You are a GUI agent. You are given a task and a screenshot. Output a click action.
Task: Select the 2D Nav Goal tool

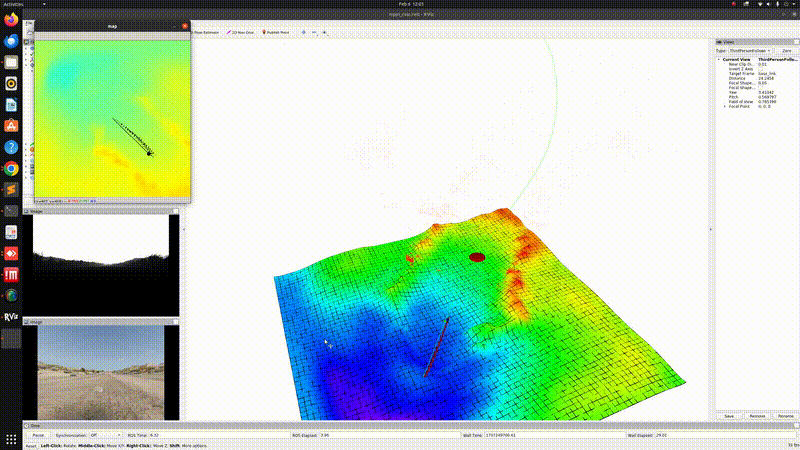tap(241, 32)
